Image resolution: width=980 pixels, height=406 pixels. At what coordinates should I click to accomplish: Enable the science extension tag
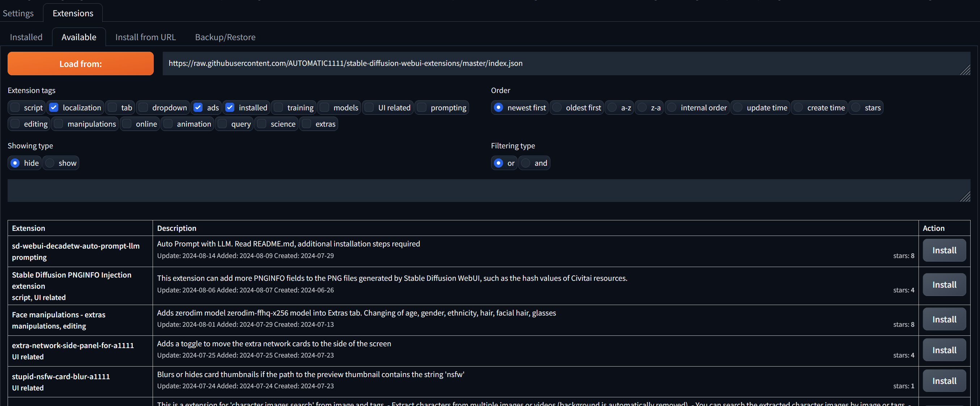(262, 124)
